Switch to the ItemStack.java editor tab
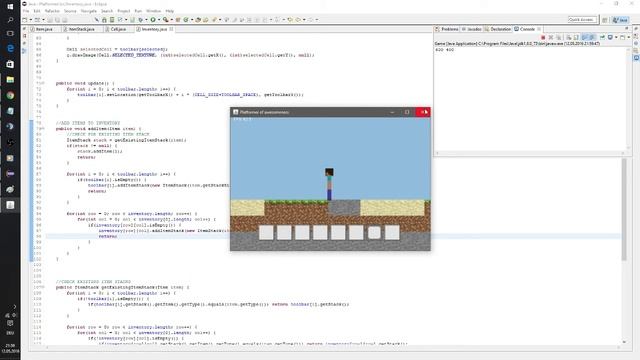This screenshot has height=360, width=640. click(x=81, y=29)
